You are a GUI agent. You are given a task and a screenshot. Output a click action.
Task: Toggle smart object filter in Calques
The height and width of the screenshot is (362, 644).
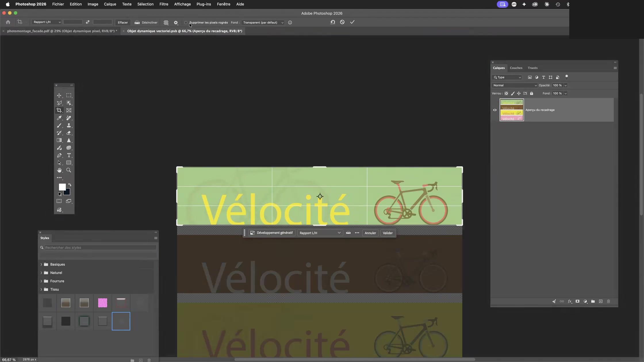pos(557,77)
